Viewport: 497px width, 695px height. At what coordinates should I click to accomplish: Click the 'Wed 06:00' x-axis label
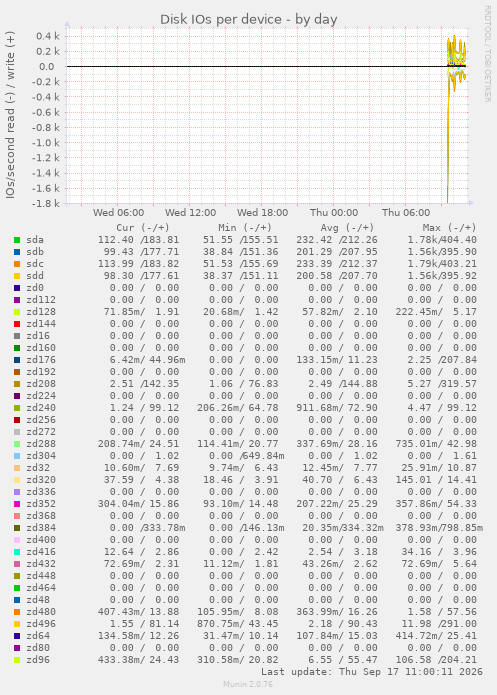118,213
